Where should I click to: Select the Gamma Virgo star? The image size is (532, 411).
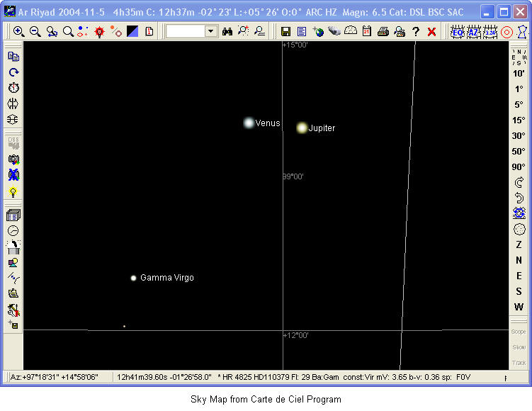coord(133,278)
